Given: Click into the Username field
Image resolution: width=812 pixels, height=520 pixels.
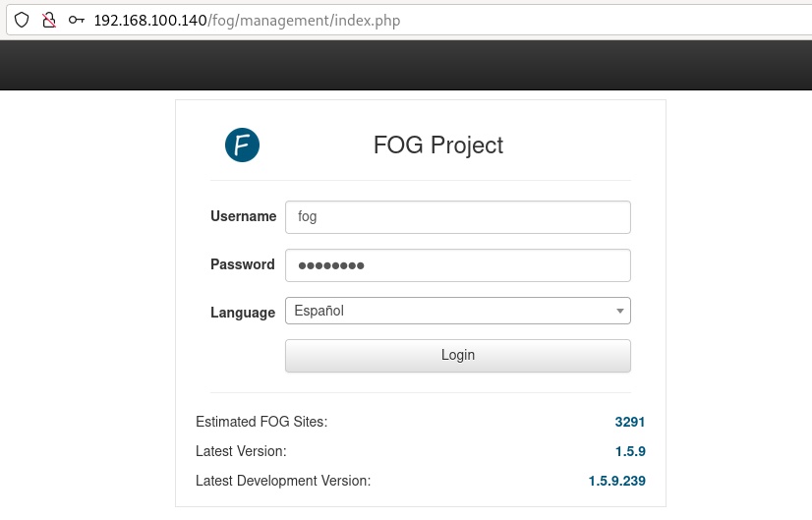Looking at the screenshot, I should pyautogui.click(x=457, y=217).
